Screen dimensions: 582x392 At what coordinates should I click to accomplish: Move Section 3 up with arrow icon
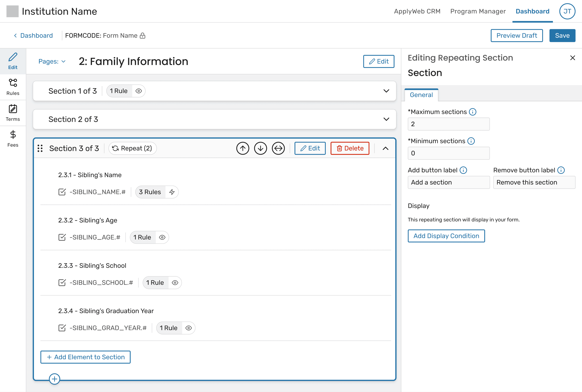point(242,148)
